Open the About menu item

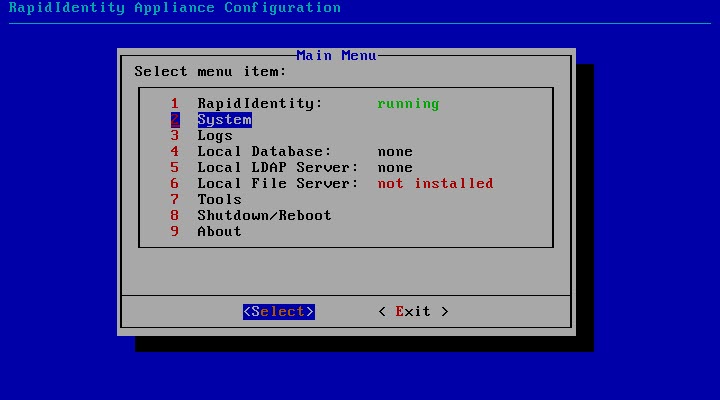(x=219, y=231)
